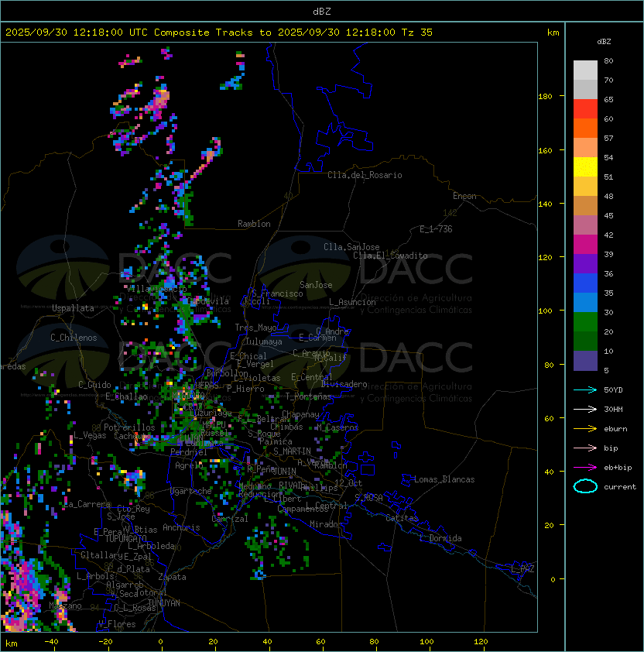Click the 'Tulumaya' map label
The width and height of the screenshot is (644, 652).
264,341
